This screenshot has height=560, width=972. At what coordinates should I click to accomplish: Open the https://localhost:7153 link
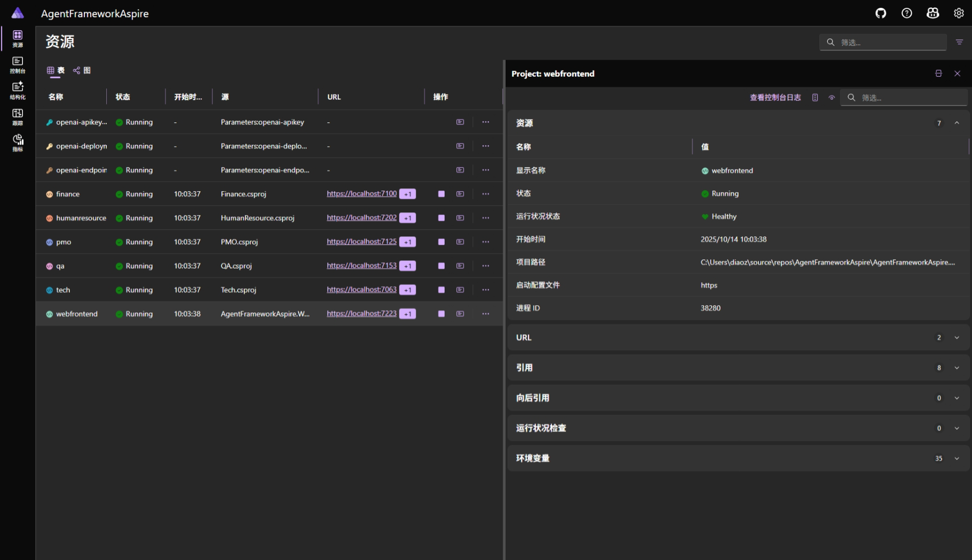point(362,266)
